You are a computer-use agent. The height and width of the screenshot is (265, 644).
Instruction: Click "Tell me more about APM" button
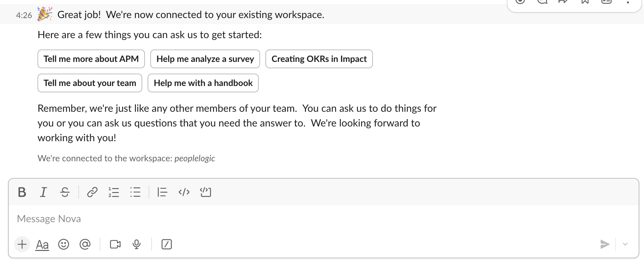click(x=91, y=59)
